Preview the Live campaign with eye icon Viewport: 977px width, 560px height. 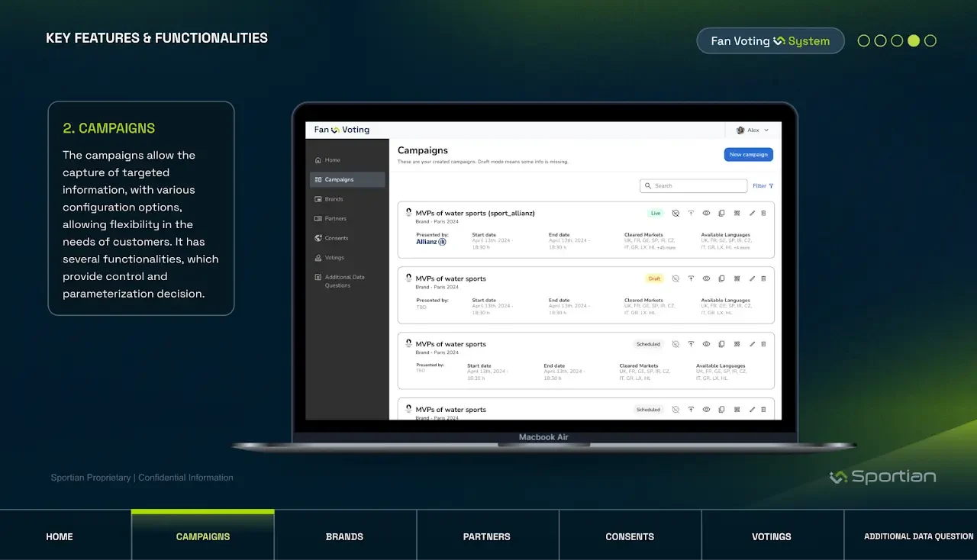coord(706,214)
